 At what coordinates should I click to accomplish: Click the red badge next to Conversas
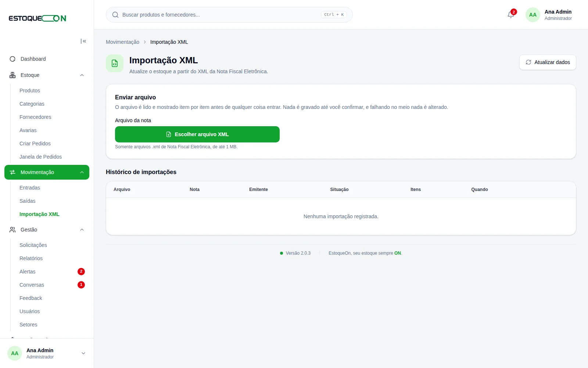81,285
